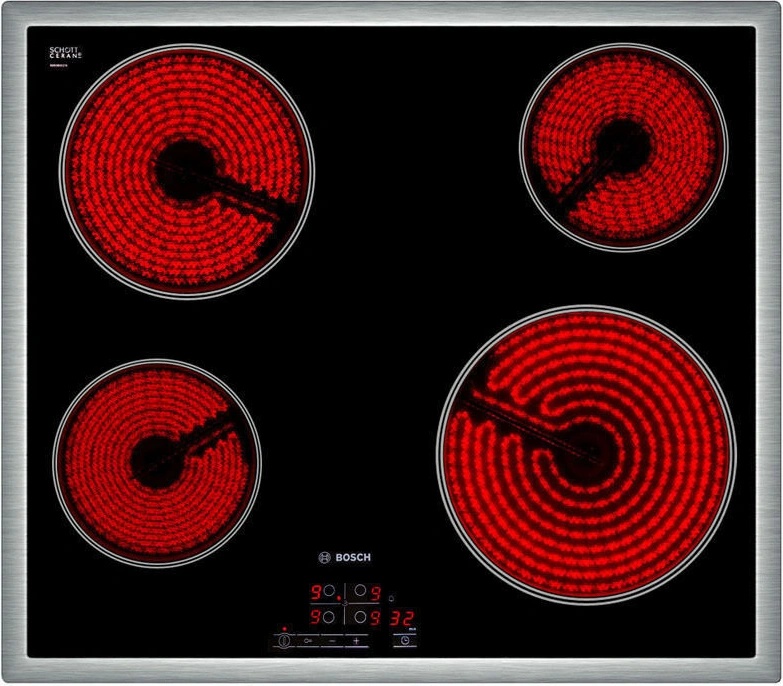Tap the 32 minute timer display
This screenshot has width=783, height=686.
point(402,618)
